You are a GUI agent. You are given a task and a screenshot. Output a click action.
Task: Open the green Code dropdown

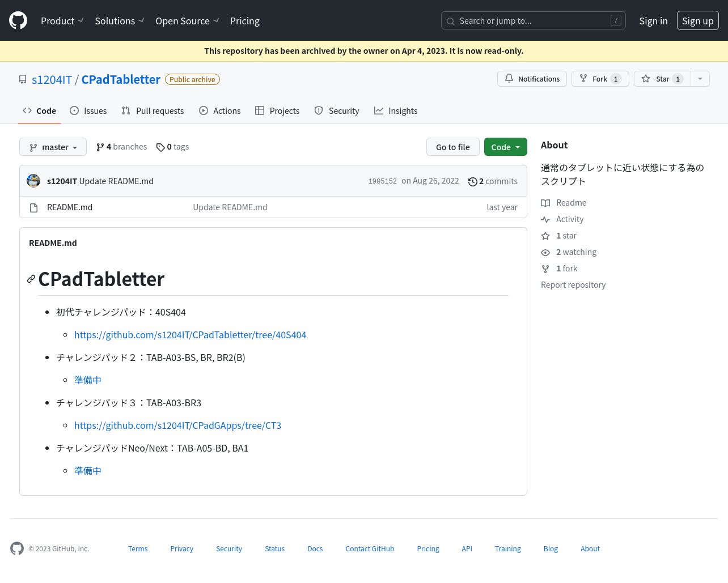(505, 147)
